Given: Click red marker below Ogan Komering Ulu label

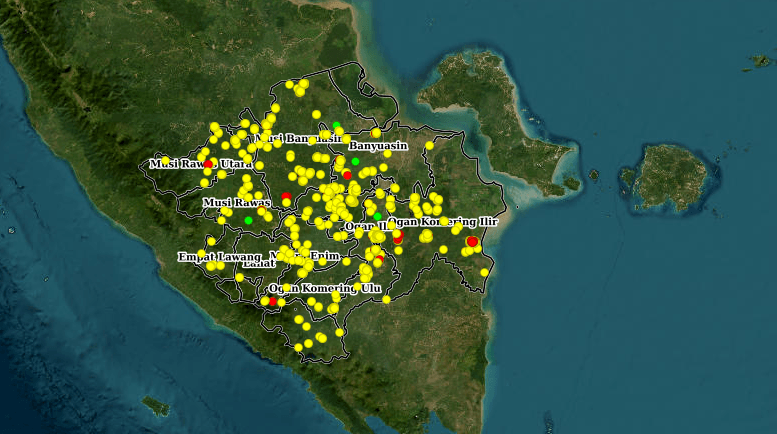Looking at the screenshot, I should (x=273, y=301).
